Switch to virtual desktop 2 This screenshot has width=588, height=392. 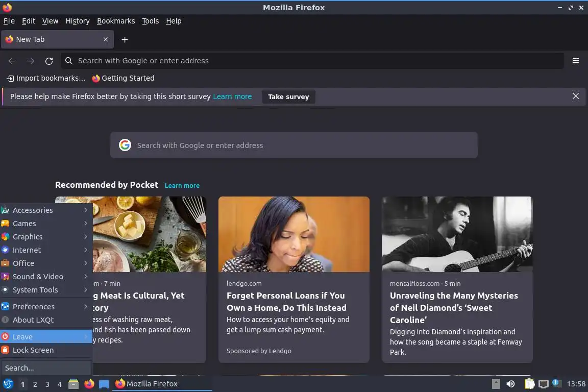tap(35, 384)
